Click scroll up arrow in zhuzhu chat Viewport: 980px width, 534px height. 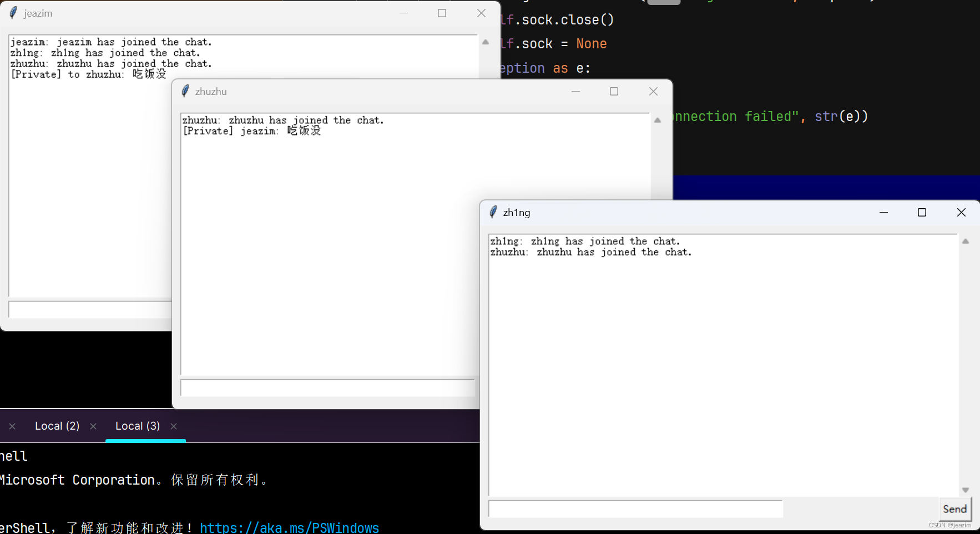658,120
